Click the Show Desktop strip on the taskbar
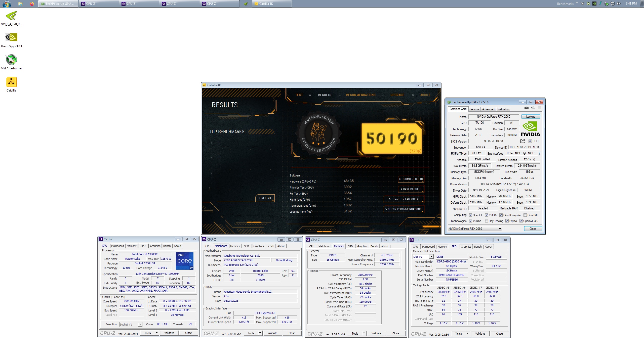 click(x=642, y=4)
